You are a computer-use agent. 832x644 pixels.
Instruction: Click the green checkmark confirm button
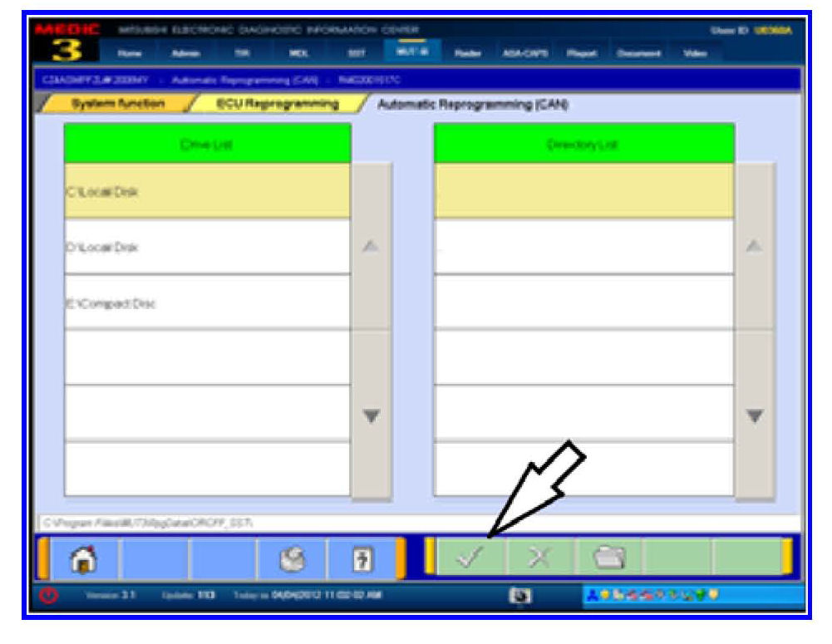pos(471,557)
